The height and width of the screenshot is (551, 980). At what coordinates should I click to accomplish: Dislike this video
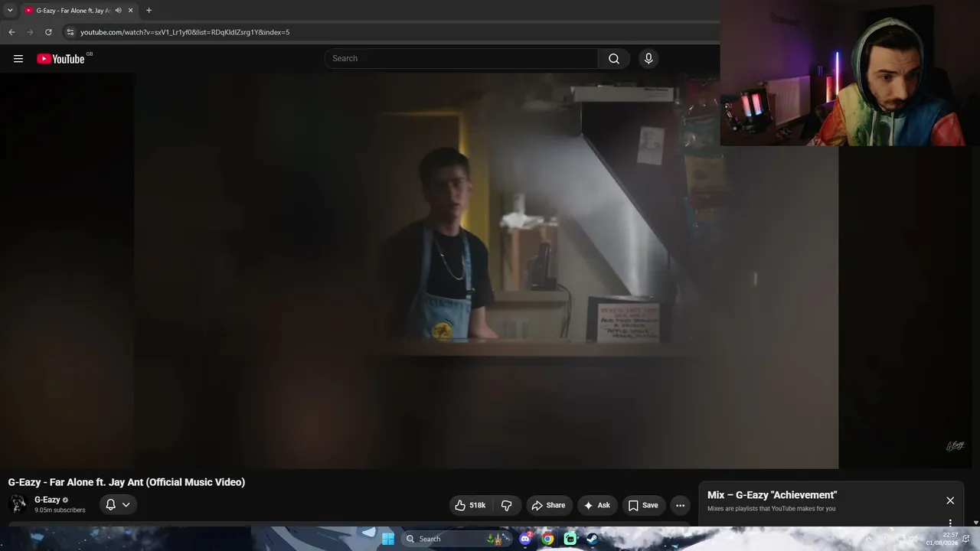tap(507, 505)
